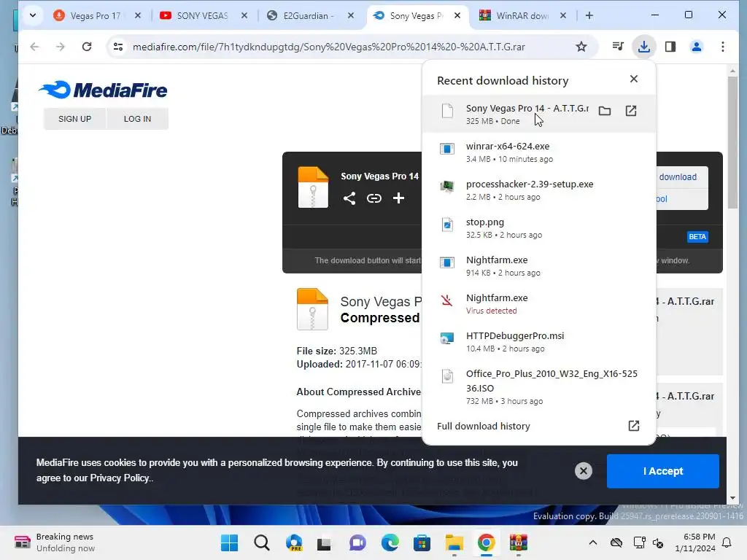Click the SIGN UP button
747x560 pixels.
(x=75, y=119)
